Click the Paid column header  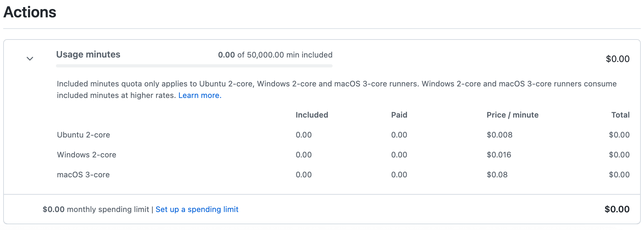coord(399,115)
